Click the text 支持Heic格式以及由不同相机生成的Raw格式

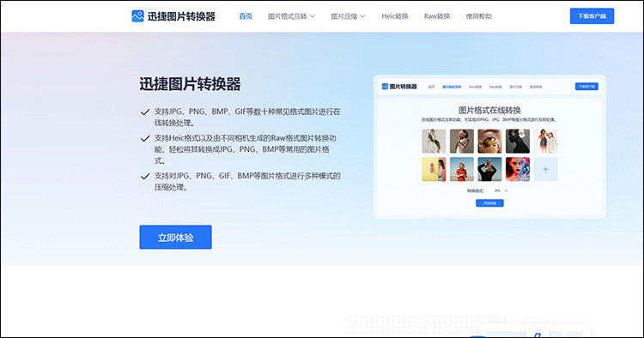coord(246,149)
